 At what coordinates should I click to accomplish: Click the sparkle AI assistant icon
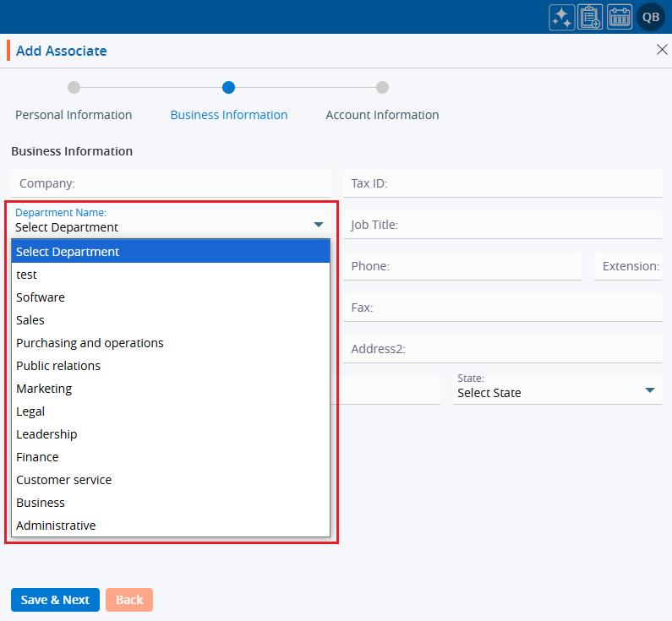(x=561, y=17)
